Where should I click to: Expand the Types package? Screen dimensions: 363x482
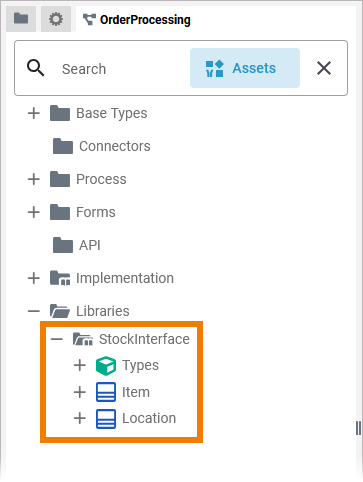[80, 365]
